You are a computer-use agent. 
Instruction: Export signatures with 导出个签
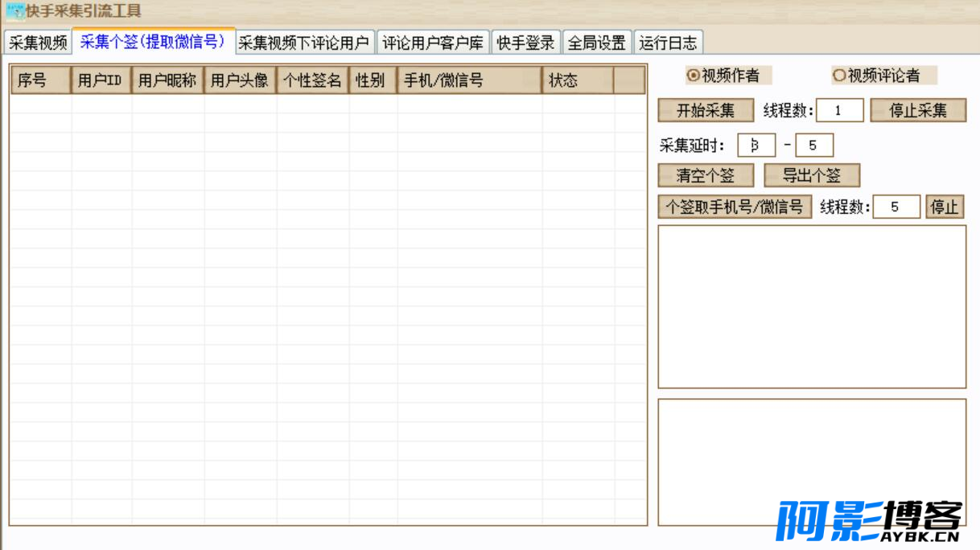812,175
